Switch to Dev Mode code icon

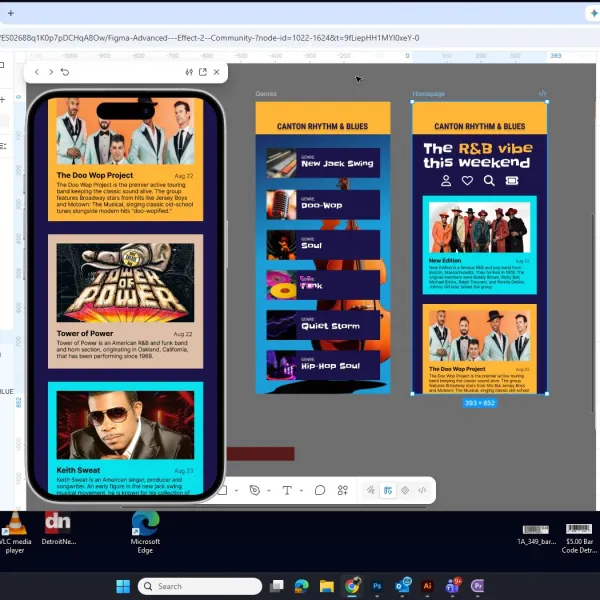pyautogui.click(x=422, y=490)
